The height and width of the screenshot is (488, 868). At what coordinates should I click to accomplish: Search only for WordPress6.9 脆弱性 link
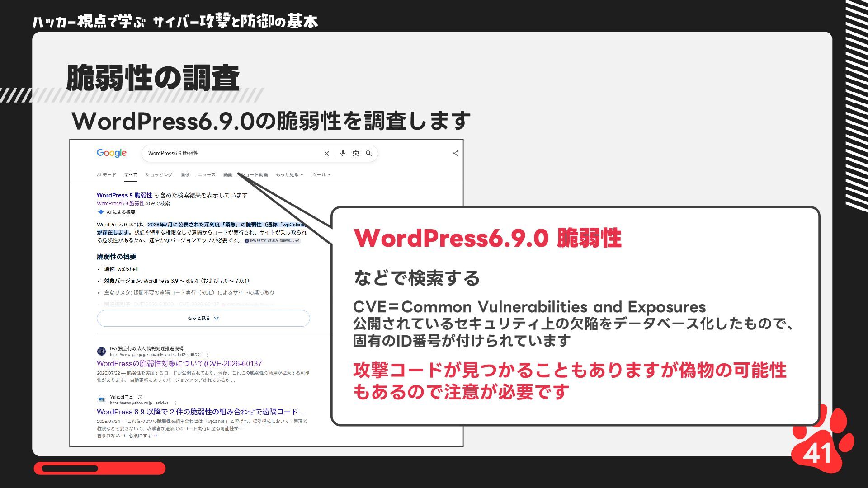point(120,203)
